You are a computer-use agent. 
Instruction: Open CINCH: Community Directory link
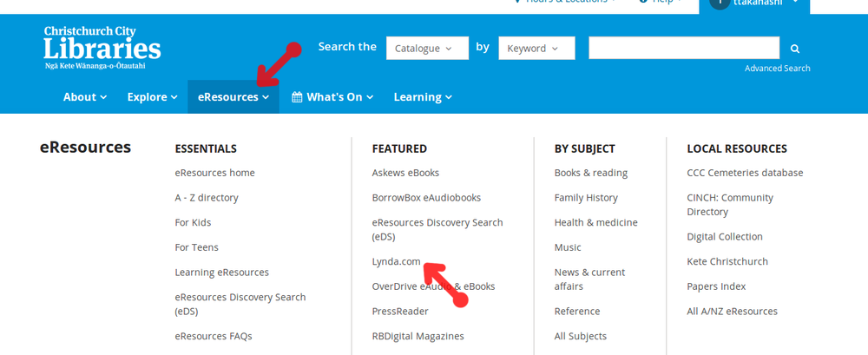point(730,204)
